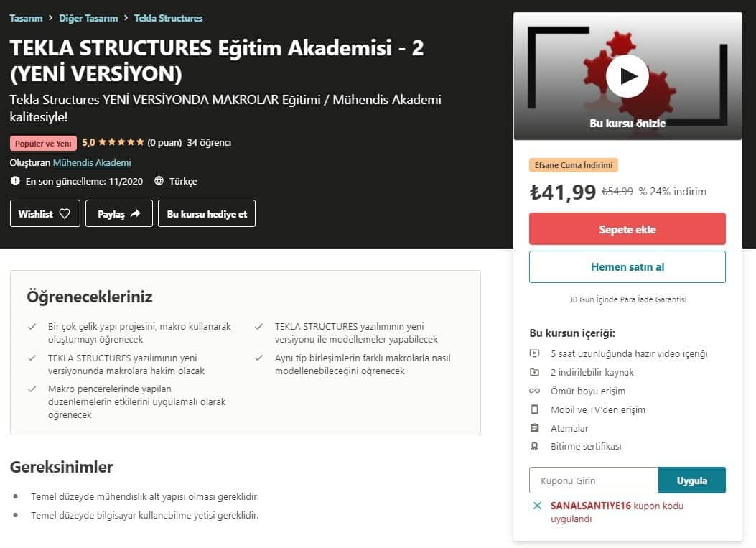Click the video content icon
Image resolution: width=756 pixels, height=548 pixels.
coord(534,353)
